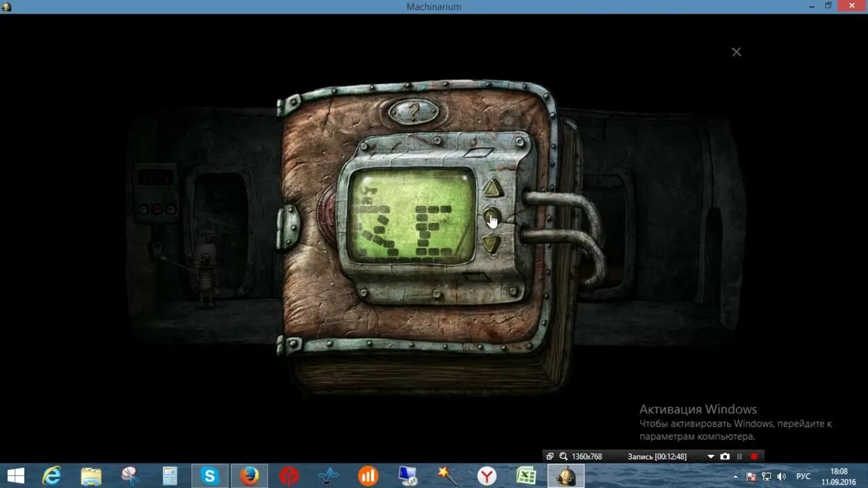This screenshot has height=488, width=868.
Task: Open the computer monitor taskbar icon
Action: (x=408, y=476)
